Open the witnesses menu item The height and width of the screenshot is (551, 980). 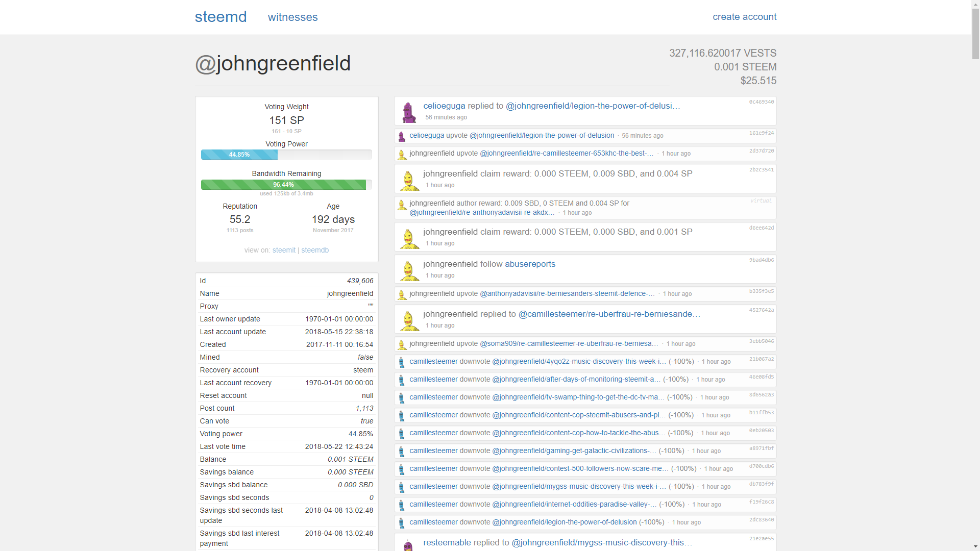point(293,17)
